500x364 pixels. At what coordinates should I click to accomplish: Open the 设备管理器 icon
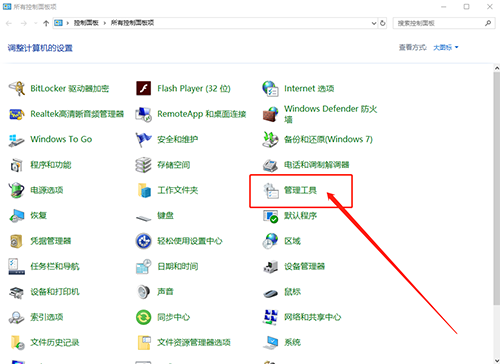pyautogui.click(x=271, y=266)
